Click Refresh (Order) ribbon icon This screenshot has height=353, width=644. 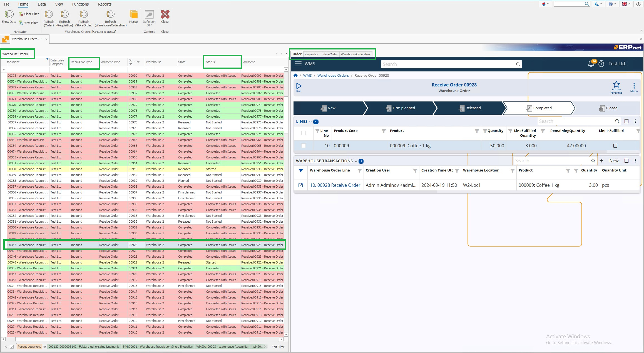(49, 14)
